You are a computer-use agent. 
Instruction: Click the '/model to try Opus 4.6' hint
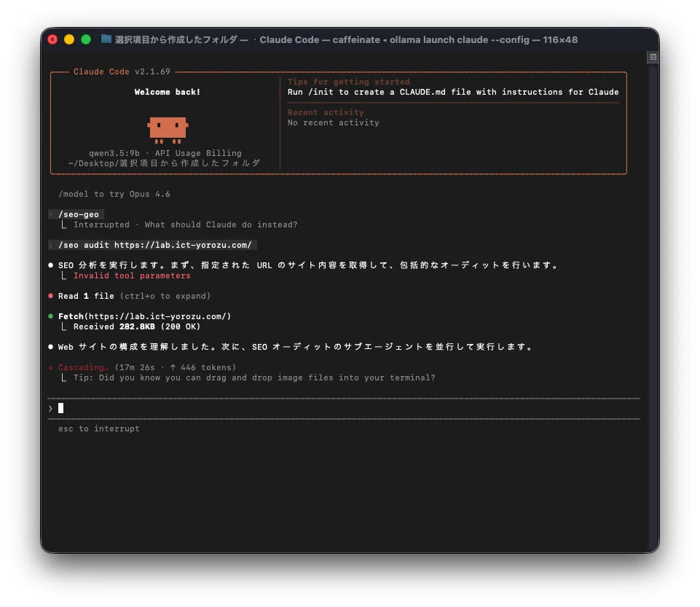click(x=114, y=195)
